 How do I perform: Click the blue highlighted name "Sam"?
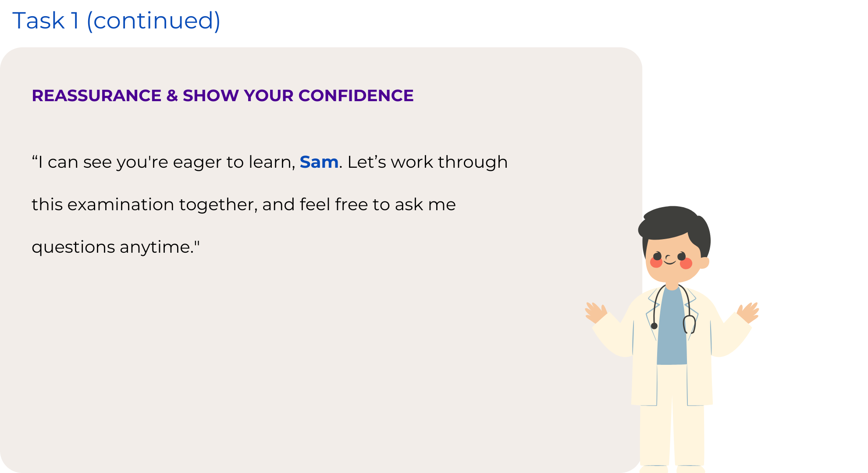click(x=319, y=162)
